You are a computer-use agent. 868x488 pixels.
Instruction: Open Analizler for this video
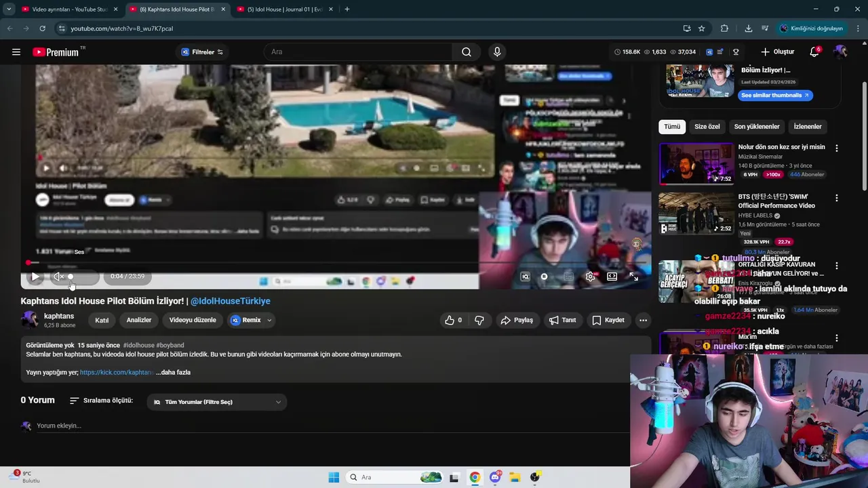tap(139, 320)
